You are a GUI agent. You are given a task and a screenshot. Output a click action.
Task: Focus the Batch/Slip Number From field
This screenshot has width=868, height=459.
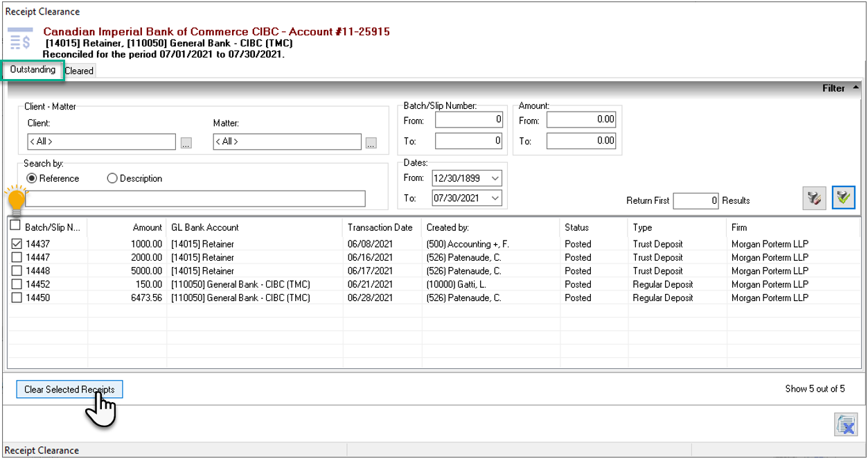[x=469, y=119]
